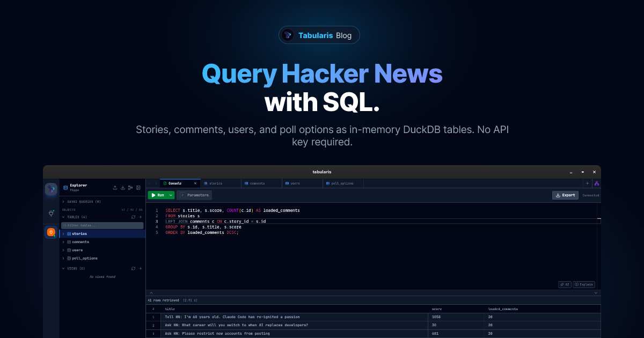The image size is (644, 338).
Task: Click the AI sparkle button in the editor
Action: click(564, 284)
